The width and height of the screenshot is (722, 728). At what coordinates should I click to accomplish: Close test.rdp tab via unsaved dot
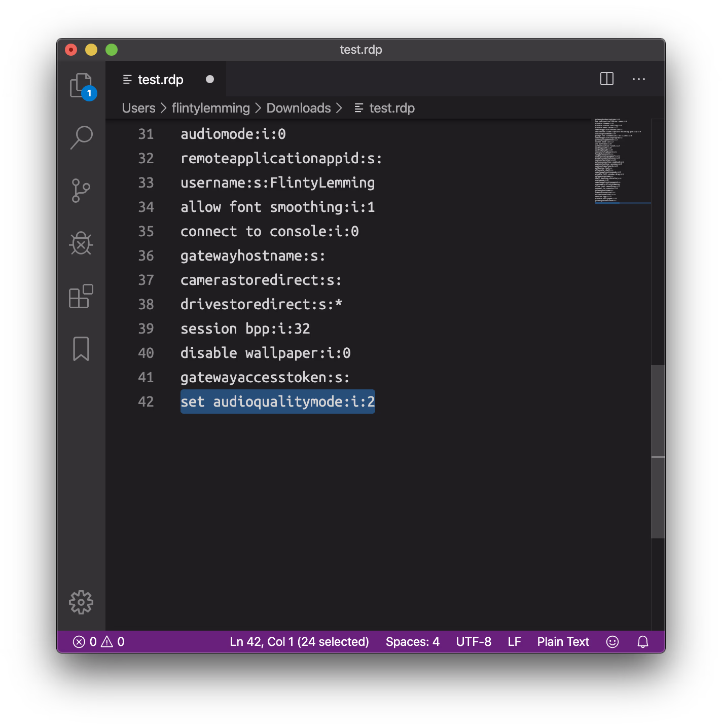click(210, 80)
